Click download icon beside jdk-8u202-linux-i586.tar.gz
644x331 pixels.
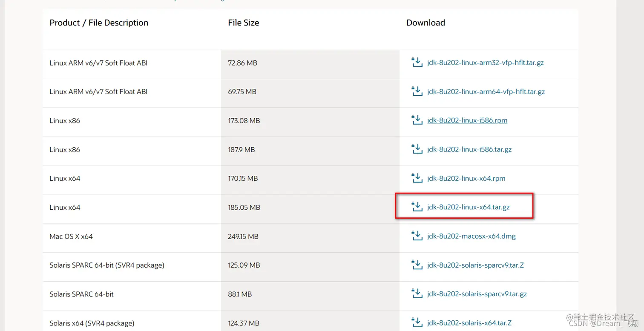point(417,149)
